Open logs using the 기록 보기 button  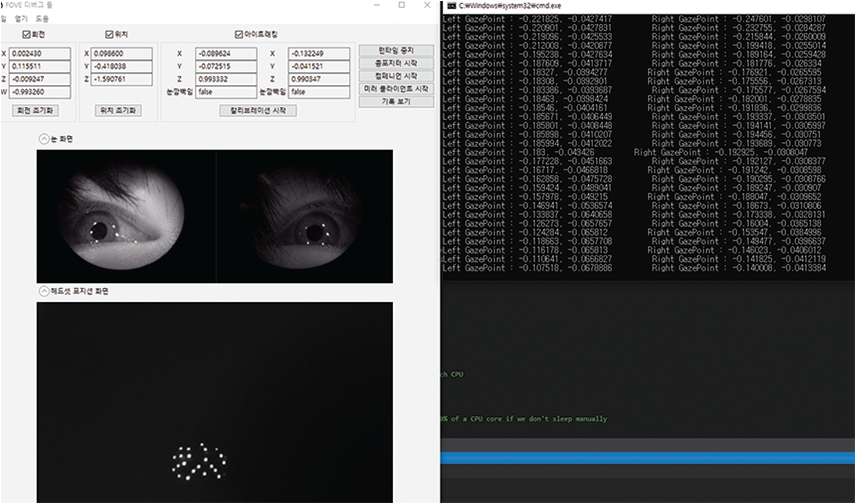point(396,101)
